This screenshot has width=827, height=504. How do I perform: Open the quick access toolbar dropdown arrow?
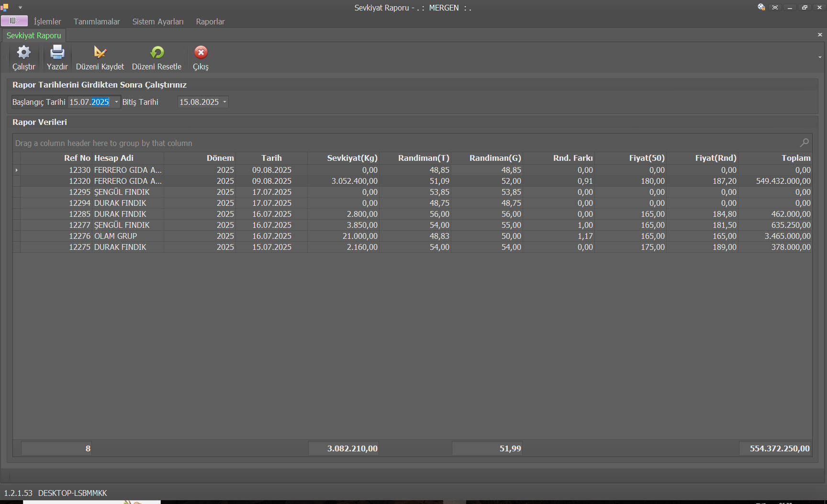[20, 8]
